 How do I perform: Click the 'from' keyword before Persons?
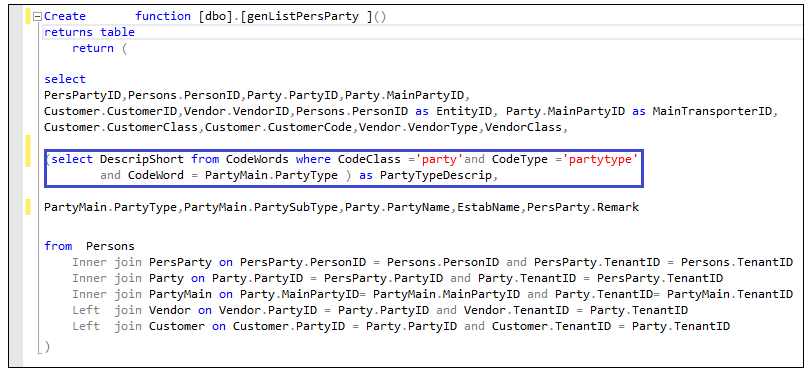click(58, 246)
